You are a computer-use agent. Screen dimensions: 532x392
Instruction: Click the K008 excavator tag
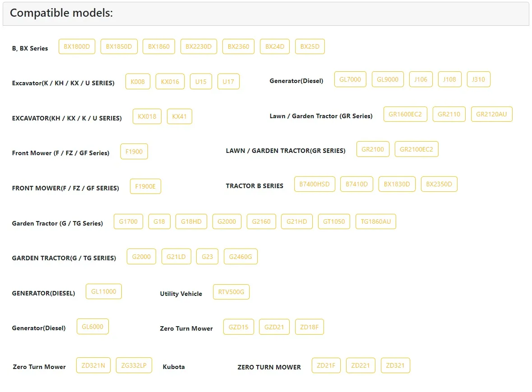coord(138,82)
